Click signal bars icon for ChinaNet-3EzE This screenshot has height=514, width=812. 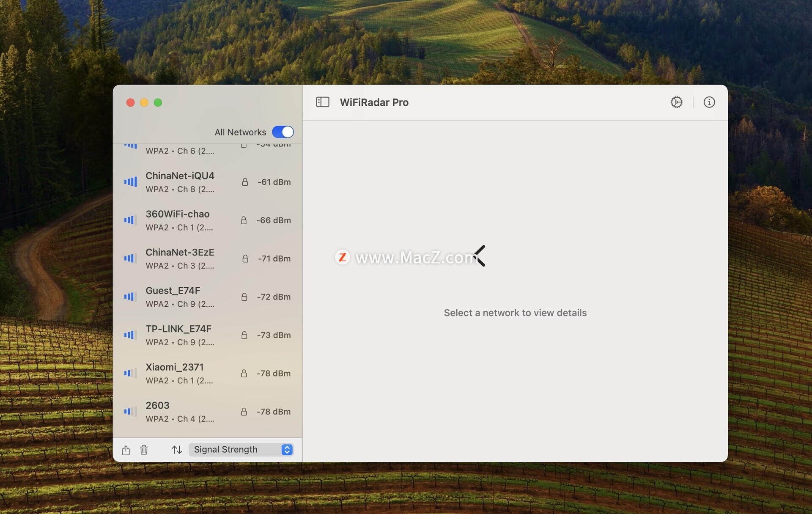(130, 258)
